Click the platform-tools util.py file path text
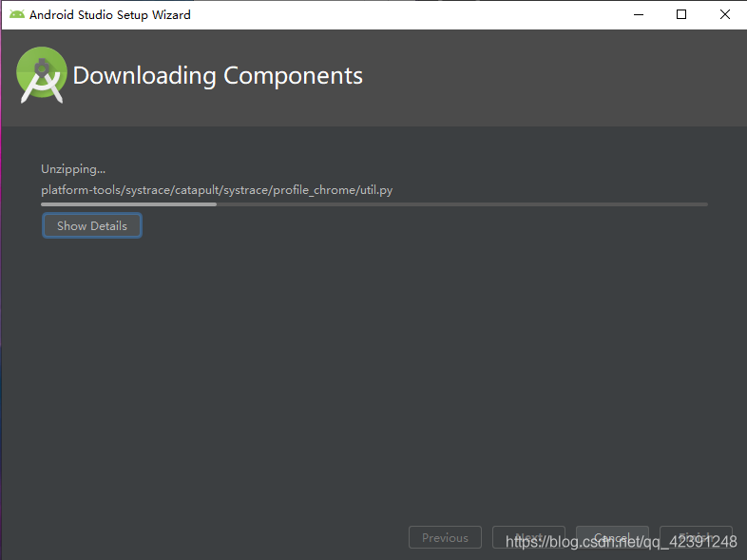This screenshot has width=747, height=560. (217, 190)
